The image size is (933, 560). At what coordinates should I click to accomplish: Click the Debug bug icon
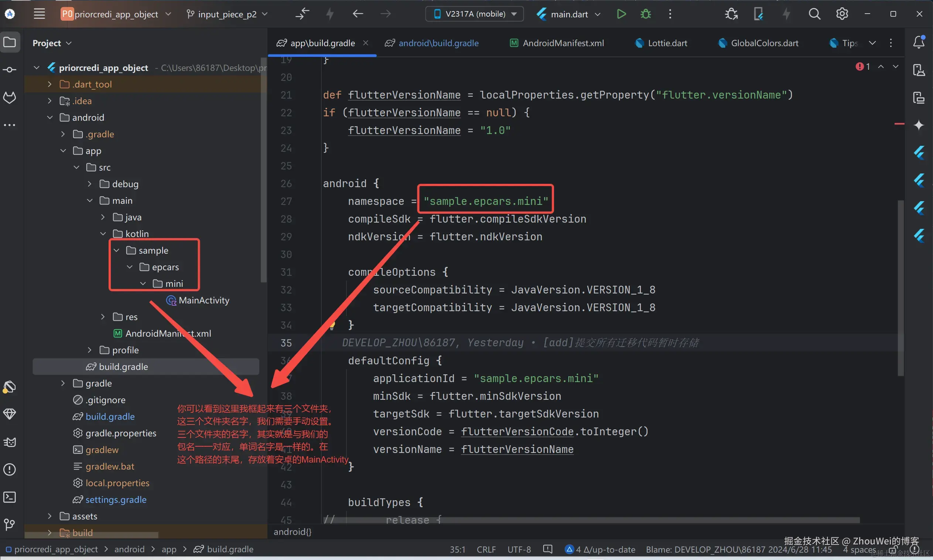(646, 14)
